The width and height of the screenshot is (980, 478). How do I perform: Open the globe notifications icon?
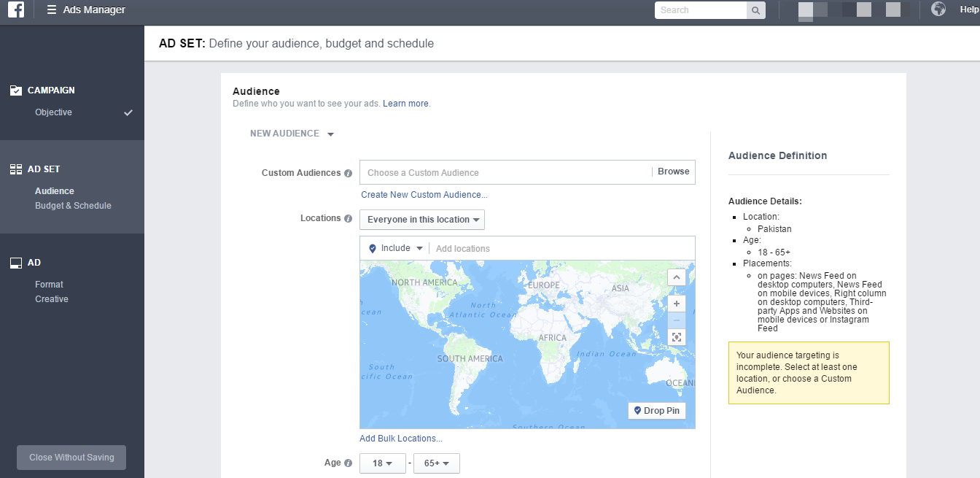point(938,9)
